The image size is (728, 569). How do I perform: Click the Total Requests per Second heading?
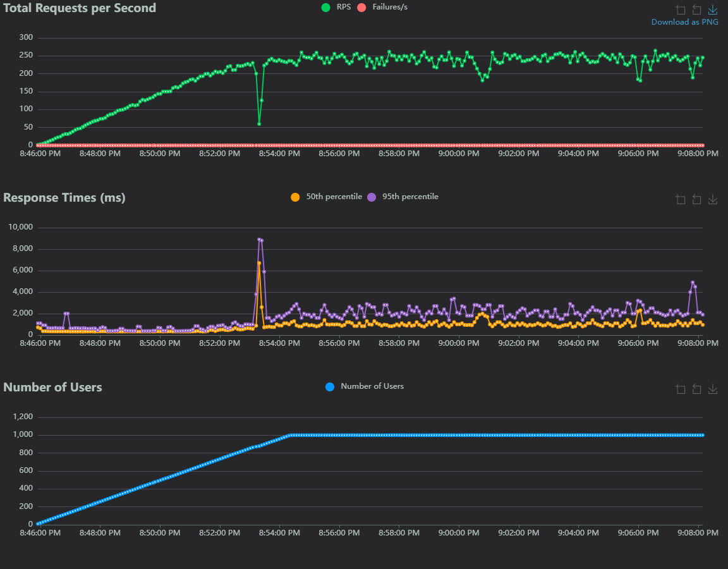[80, 8]
